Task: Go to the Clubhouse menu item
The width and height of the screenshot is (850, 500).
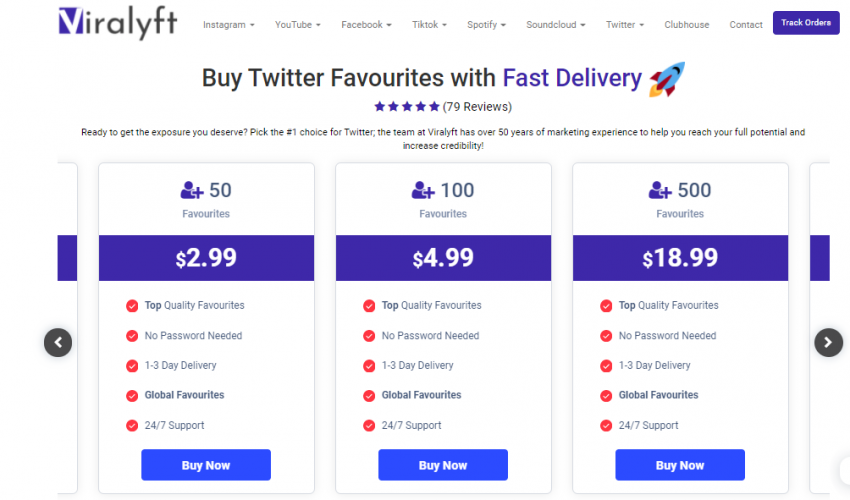Action: tap(686, 25)
